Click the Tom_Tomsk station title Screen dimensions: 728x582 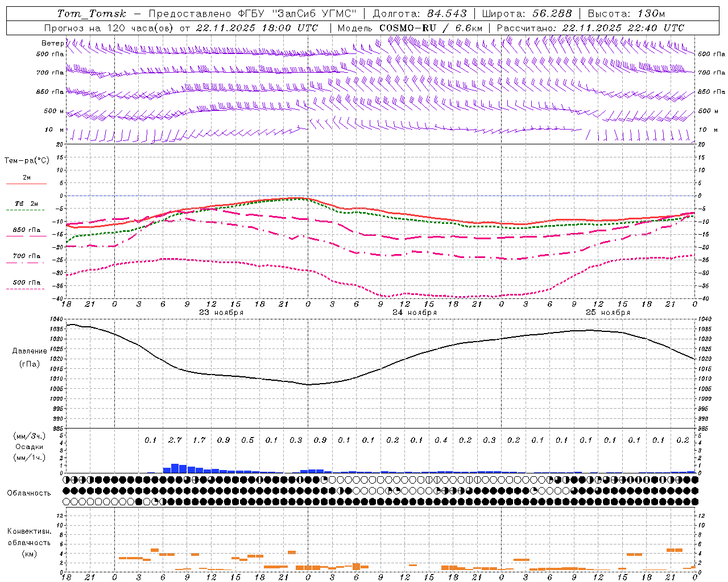pos(92,14)
